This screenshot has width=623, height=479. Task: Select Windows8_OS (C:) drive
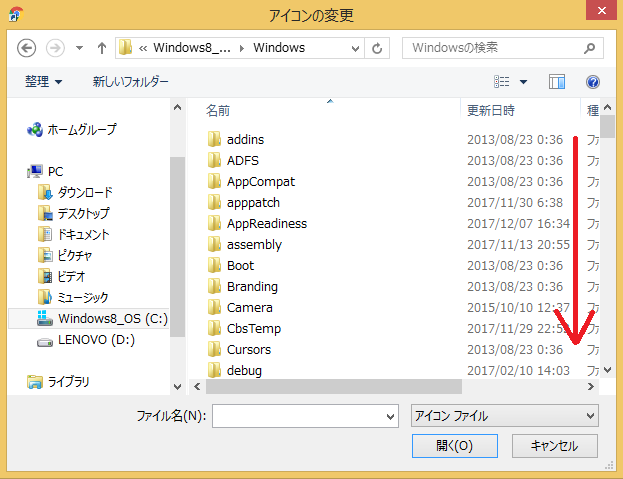[102, 319]
